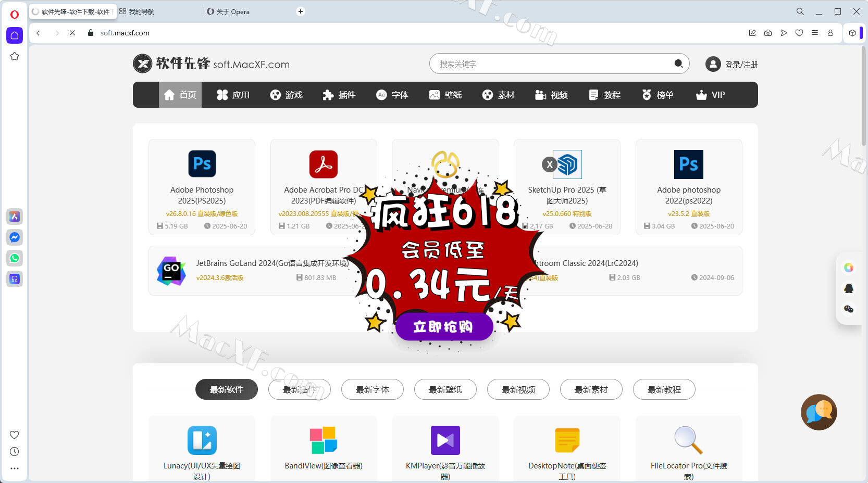Click the search magnifier in the site search box
868x483 pixels.
pos(678,63)
